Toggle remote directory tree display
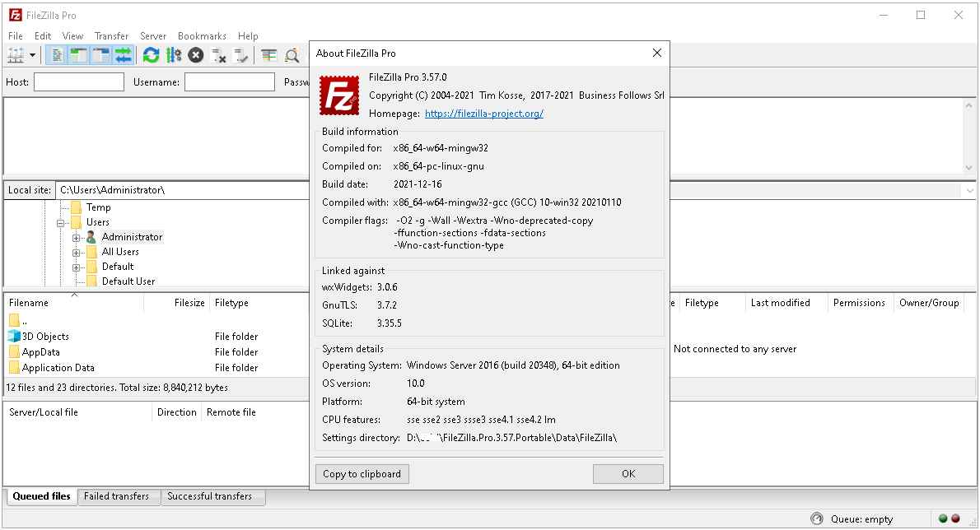Viewport: 980px width, 530px height. click(101, 56)
